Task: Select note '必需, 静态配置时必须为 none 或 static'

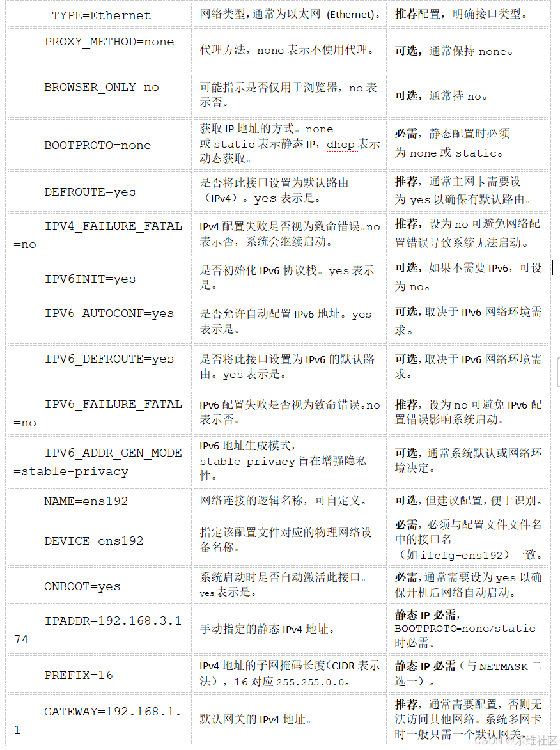Action: click(452, 143)
